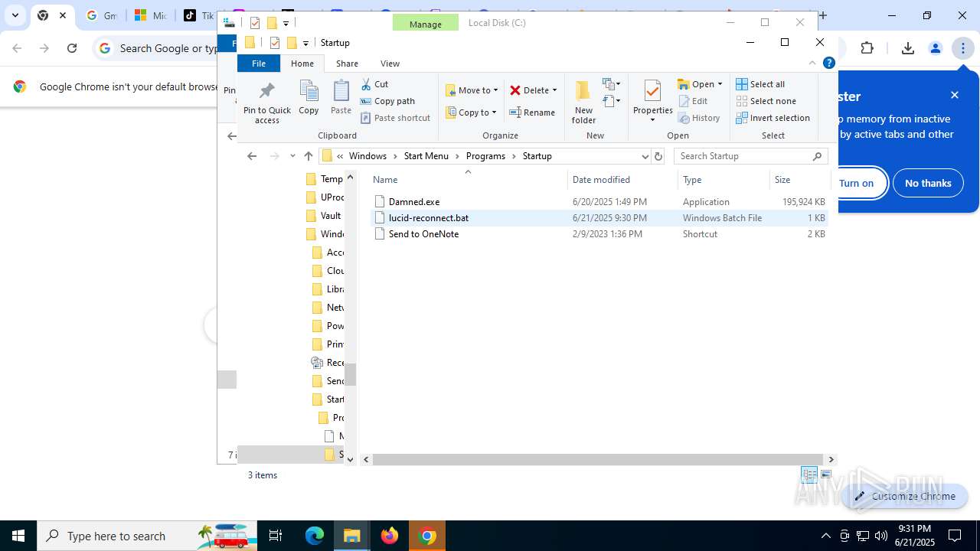Click the Manage tab in Local Disk window
The width and height of the screenshot is (980, 551).
point(425,24)
